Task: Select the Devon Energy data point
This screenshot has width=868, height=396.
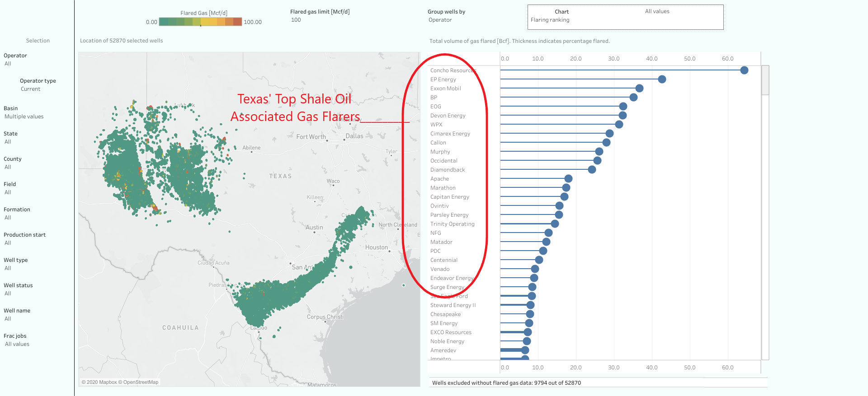Action: [x=623, y=115]
